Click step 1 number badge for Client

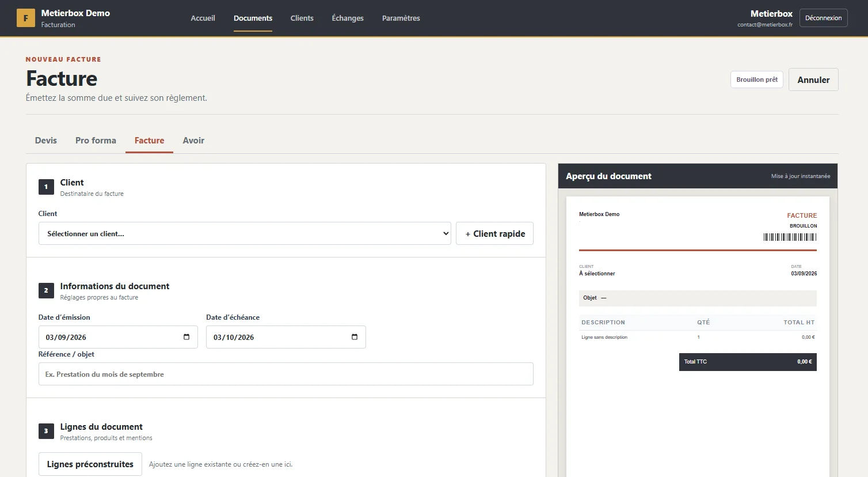pyautogui.click(x=46, y=187)
